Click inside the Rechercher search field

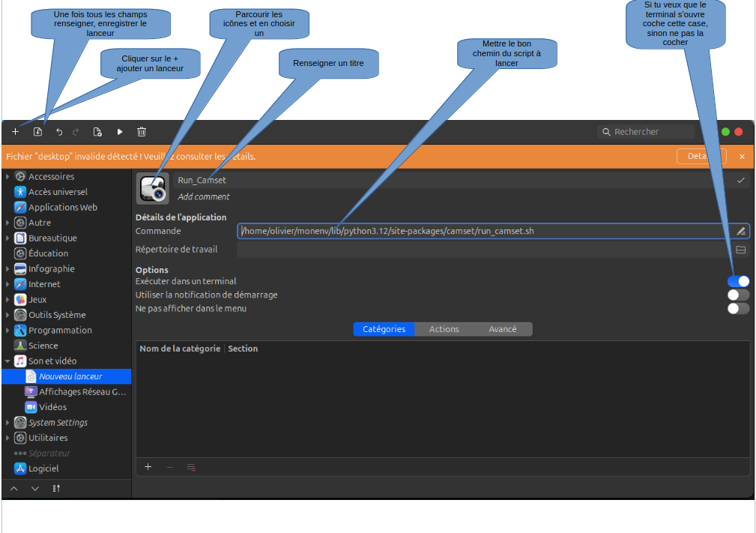point(646,132)
